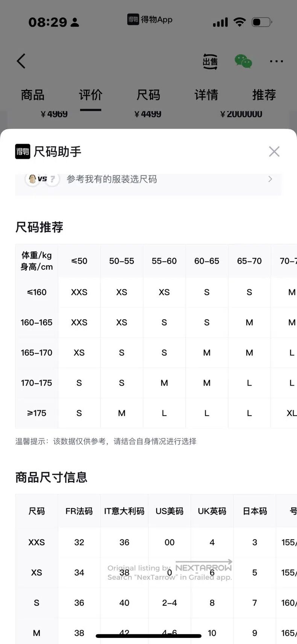Tap the 得物App label in status bar
The height and width of the screenshot is (644, 297).
150,20
